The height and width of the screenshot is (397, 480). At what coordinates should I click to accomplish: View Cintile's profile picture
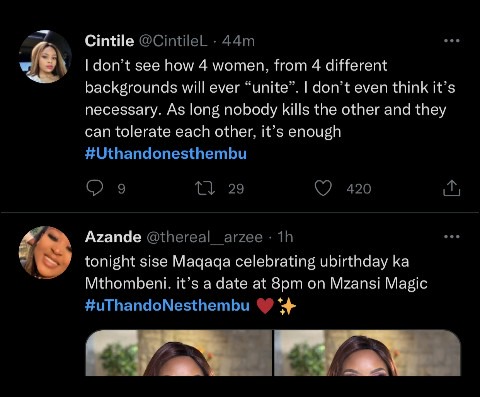[45, 56]
